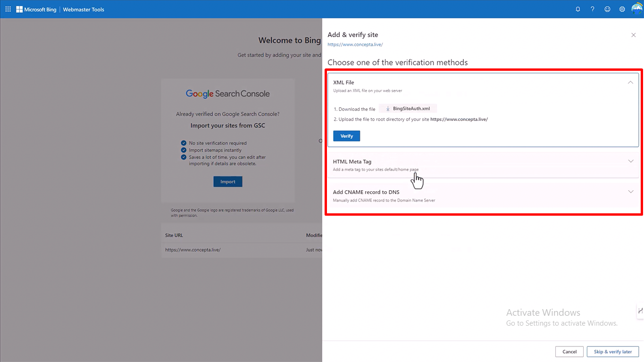Screen dimensions: 644x362
Task: Click Skip & verify later
Action: [613, 352]
